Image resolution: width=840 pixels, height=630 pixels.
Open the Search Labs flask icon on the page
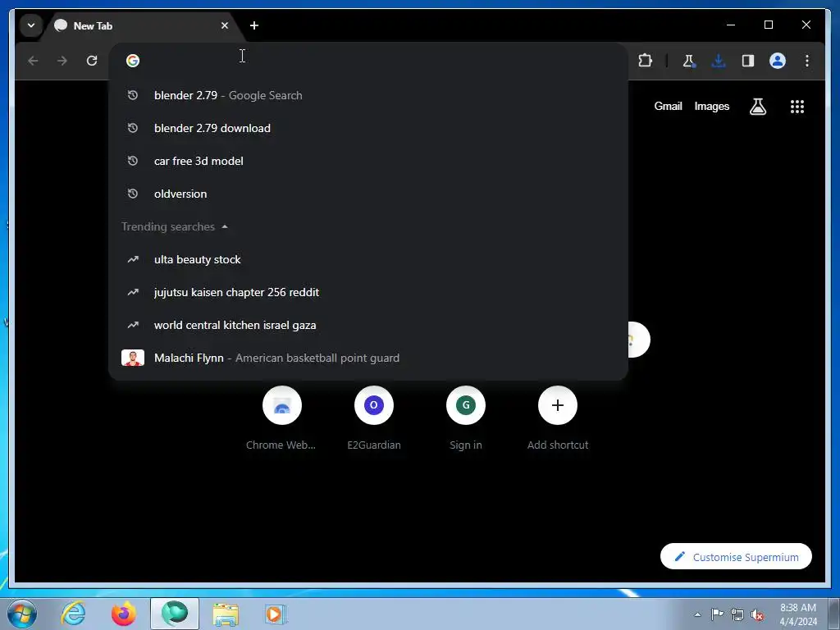tap(757, 107)
